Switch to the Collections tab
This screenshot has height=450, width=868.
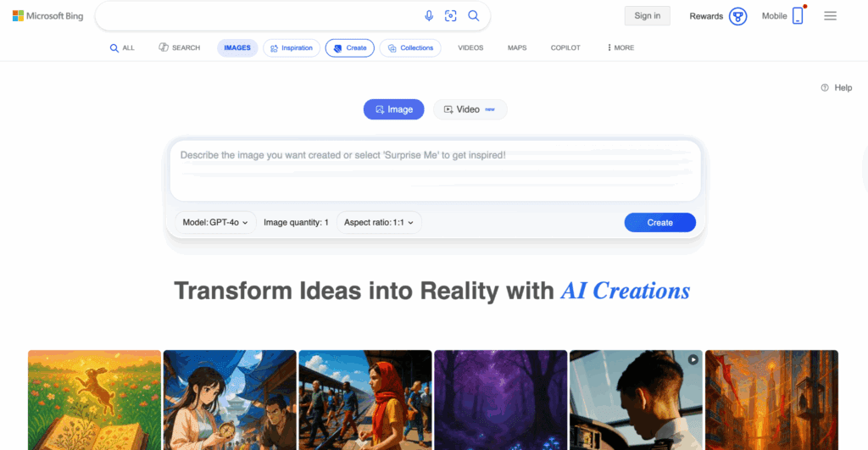pyautogui.click(x=410, y=48)
